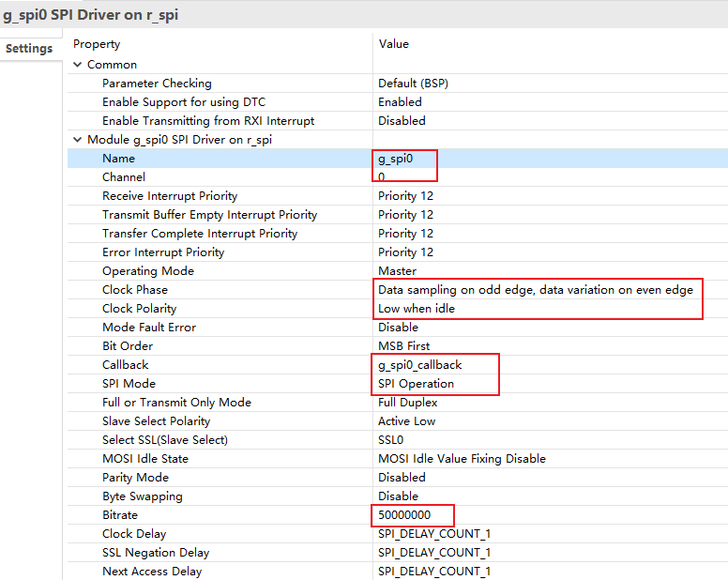Edit the Callback value g_spi0_callback

(x=419, y=365)
